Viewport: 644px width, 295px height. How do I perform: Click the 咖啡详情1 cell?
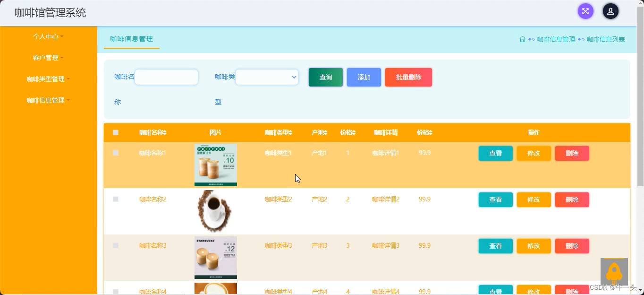click(386, 153)
